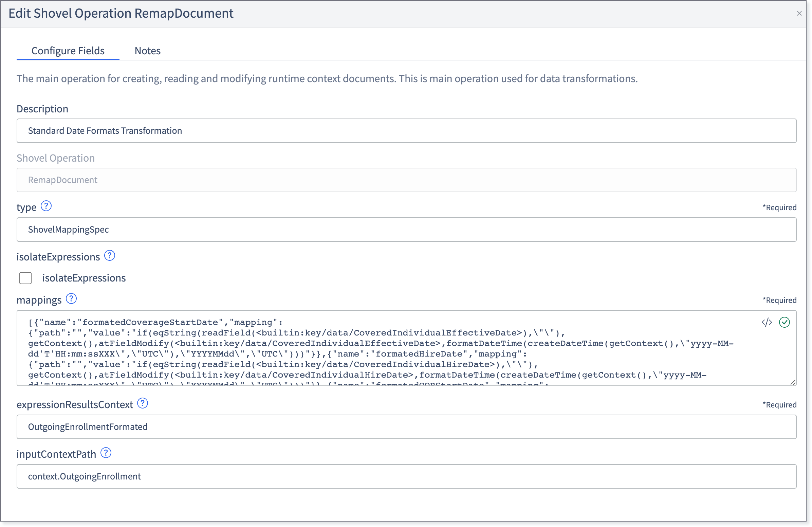This screenshot has width=812, height=527.
Task: Edit the Description input field
Action: point(406,131)
